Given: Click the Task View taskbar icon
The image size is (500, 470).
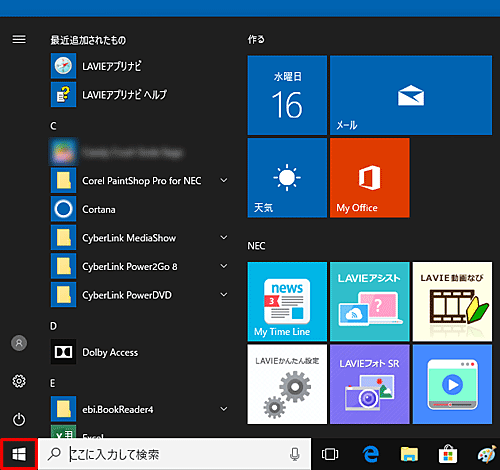Looking at the screenshot, I should click(330, 454).
